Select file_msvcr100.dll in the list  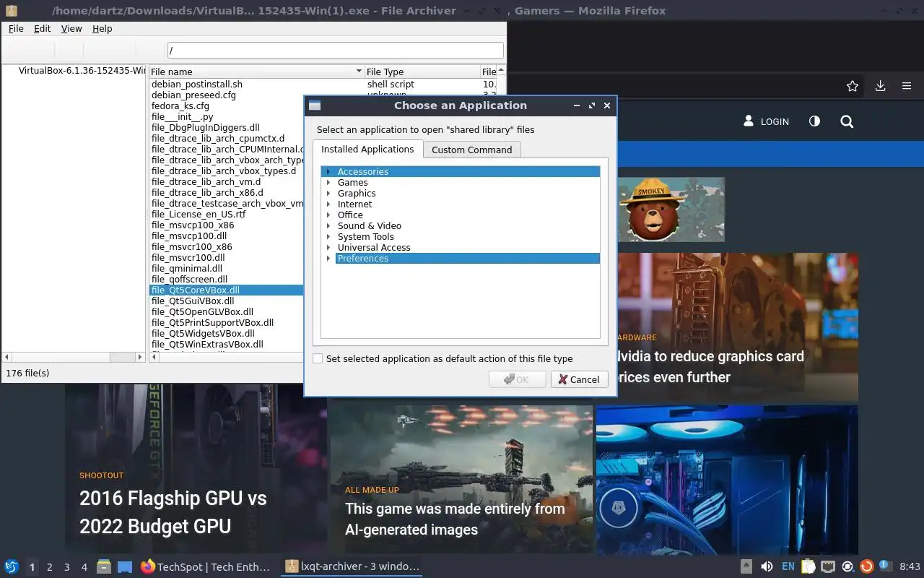188,257
